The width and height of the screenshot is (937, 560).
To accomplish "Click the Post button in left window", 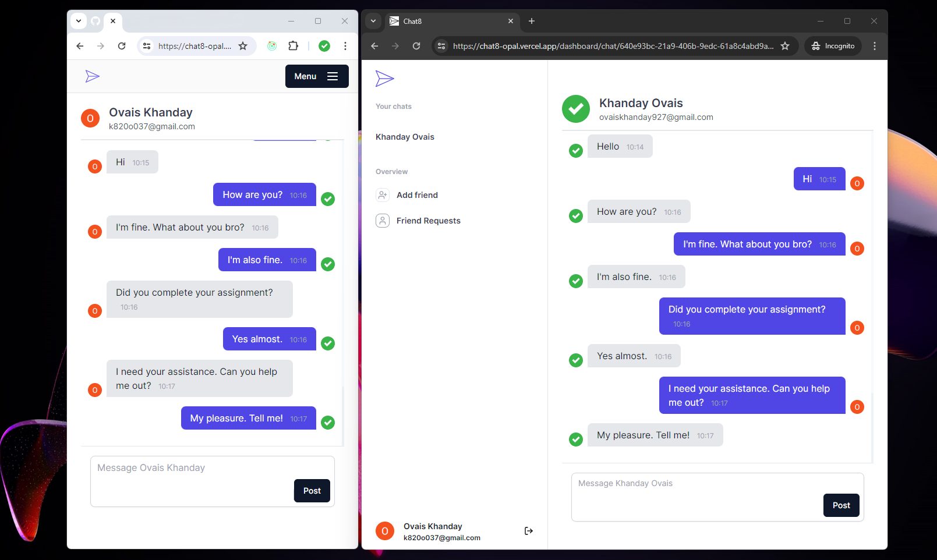I will [x=312, y=491].
